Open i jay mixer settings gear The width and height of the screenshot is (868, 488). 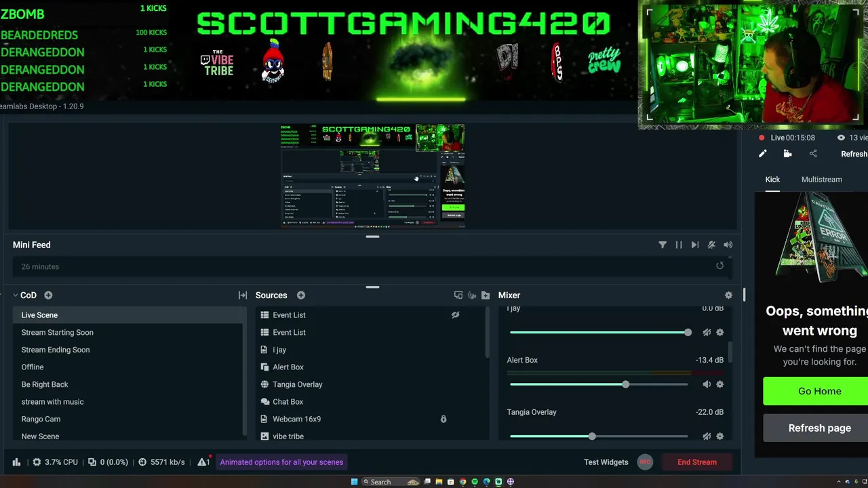pyautogui.click(x=720, y=332)
